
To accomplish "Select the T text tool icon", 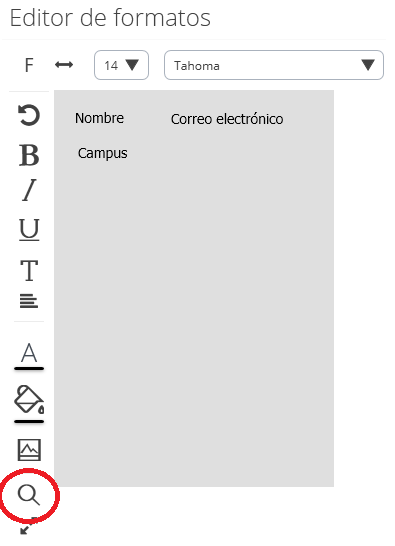I will [29, 270].
